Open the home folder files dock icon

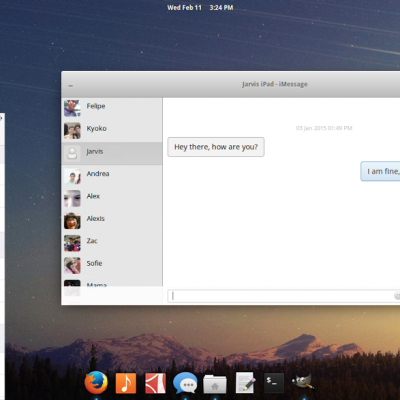click(215, 384)
